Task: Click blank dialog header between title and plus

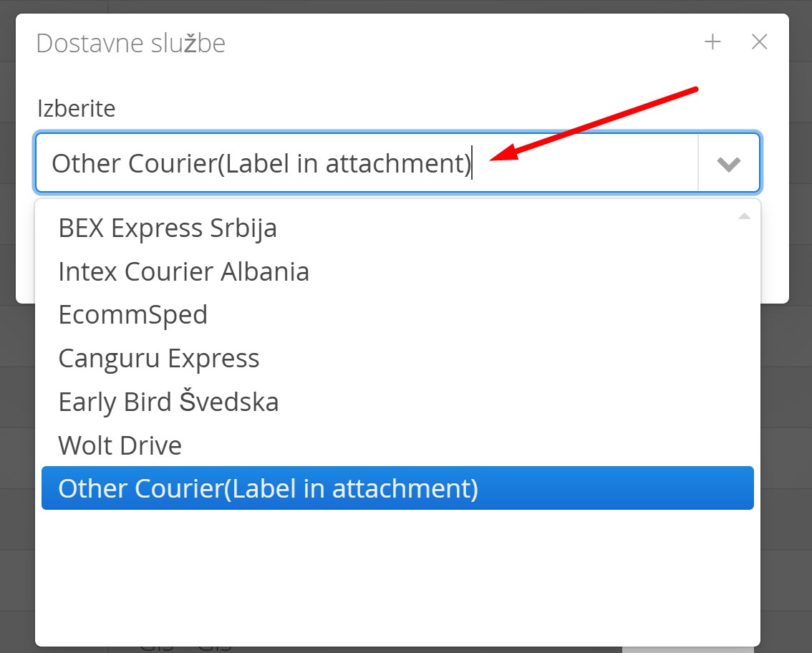Action: [463, 42]
